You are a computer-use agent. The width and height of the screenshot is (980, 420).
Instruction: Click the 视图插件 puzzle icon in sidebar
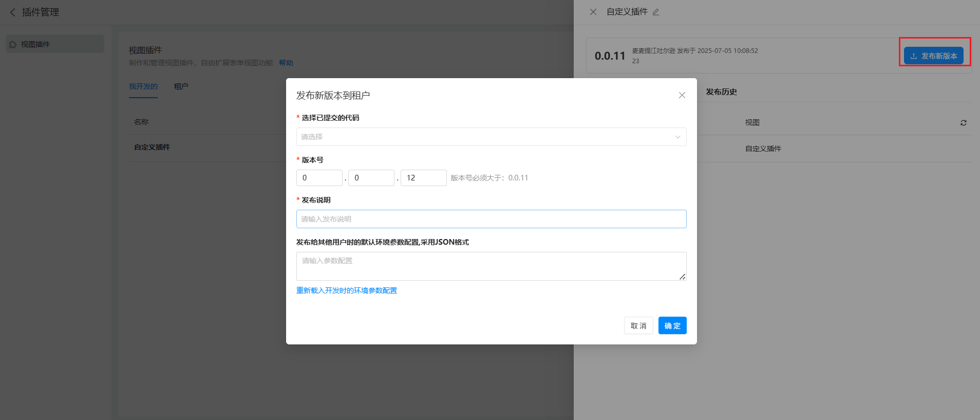coord(13,44)
